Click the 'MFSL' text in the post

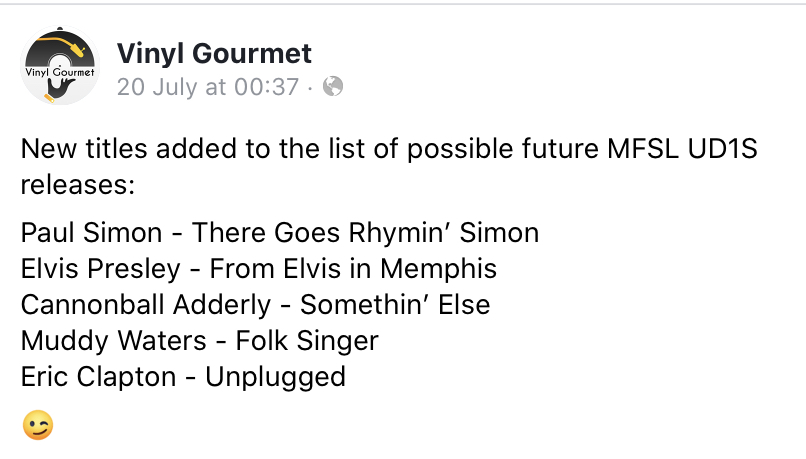click(638, 150)
